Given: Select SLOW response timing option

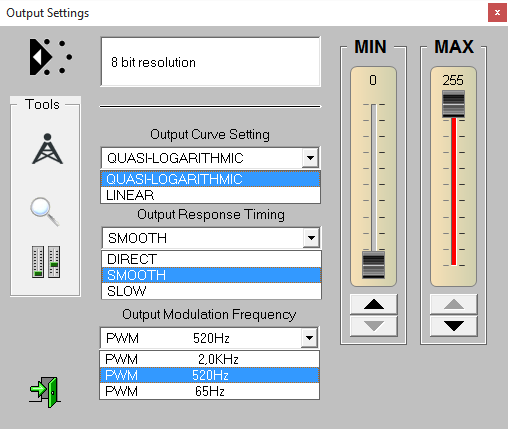Looking at the screenshot, I should coord(211,291).
